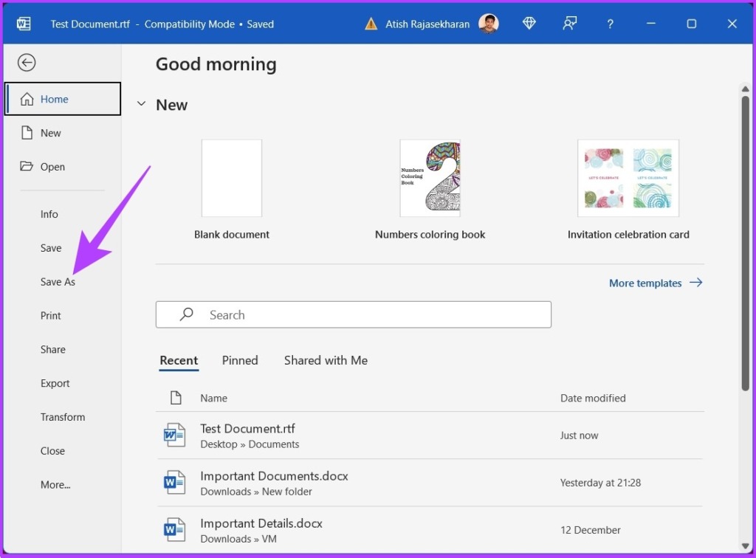
Task: Switch to the Pinned tab
Action: pos(240,360)
